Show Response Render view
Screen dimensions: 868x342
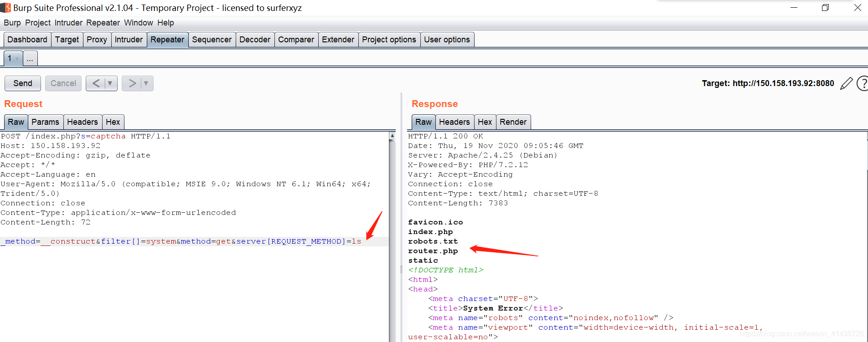(x=513, y=122)
